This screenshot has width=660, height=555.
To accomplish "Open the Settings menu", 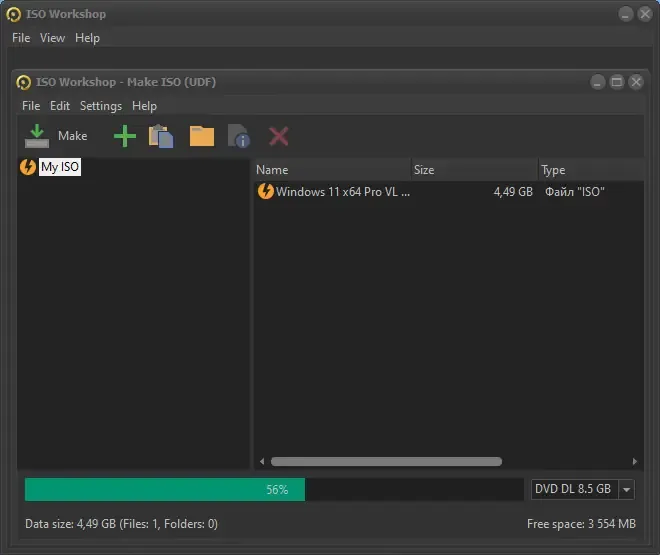I will click(x=101, y=106).
